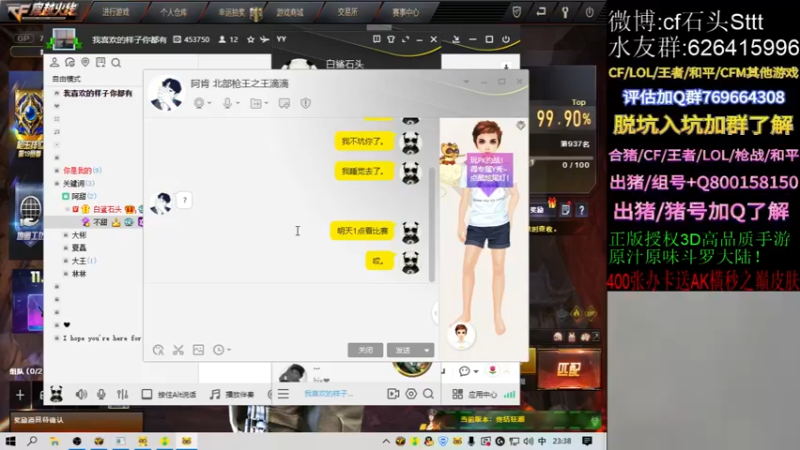Image resolution: width=800 pixels, height=450 pixels.
Task: Open the webcam icon's dropdown arrow
Action: click(209, 104)
